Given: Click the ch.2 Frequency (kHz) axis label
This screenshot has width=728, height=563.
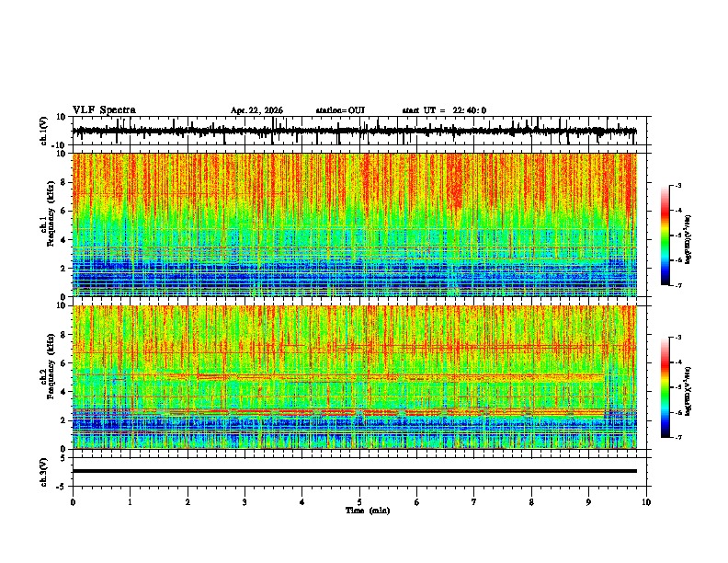Looking at the screenshot, I should 47,377.
